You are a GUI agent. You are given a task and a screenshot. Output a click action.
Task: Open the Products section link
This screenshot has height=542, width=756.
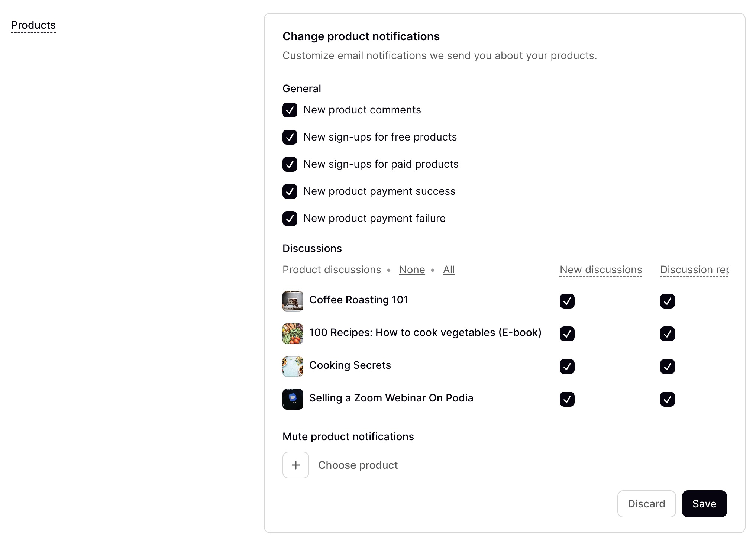tap(33, 25)
